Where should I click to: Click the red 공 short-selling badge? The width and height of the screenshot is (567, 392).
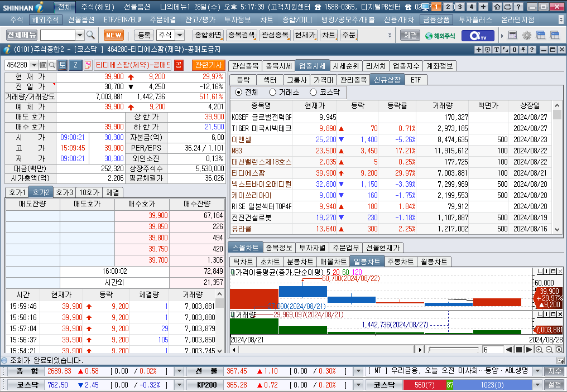coord(178,65)
